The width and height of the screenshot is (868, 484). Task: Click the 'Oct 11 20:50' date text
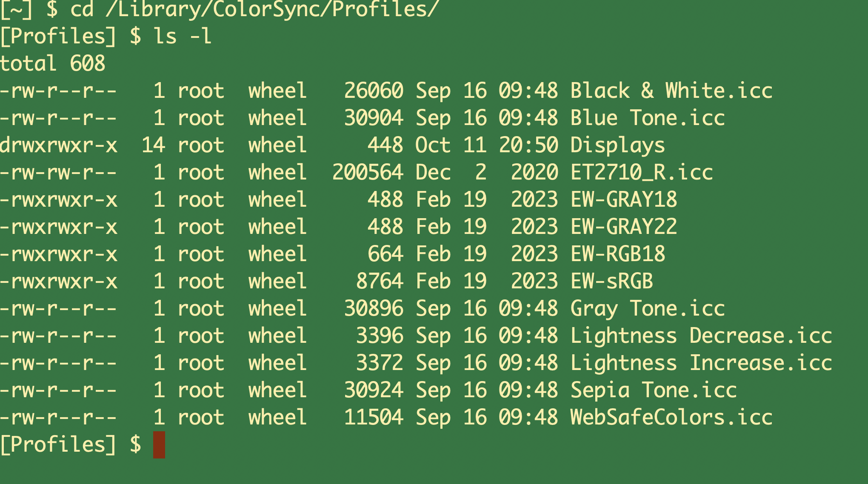point(487,145)
